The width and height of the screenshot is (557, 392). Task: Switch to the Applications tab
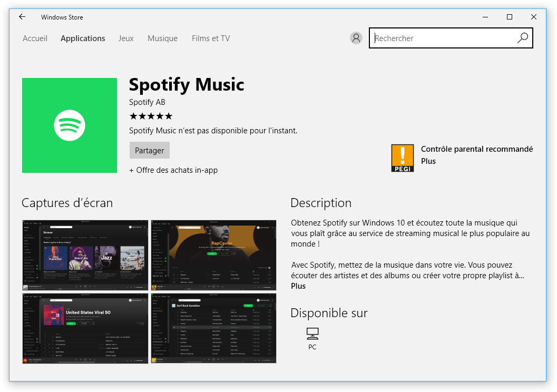tap(83, 38)
